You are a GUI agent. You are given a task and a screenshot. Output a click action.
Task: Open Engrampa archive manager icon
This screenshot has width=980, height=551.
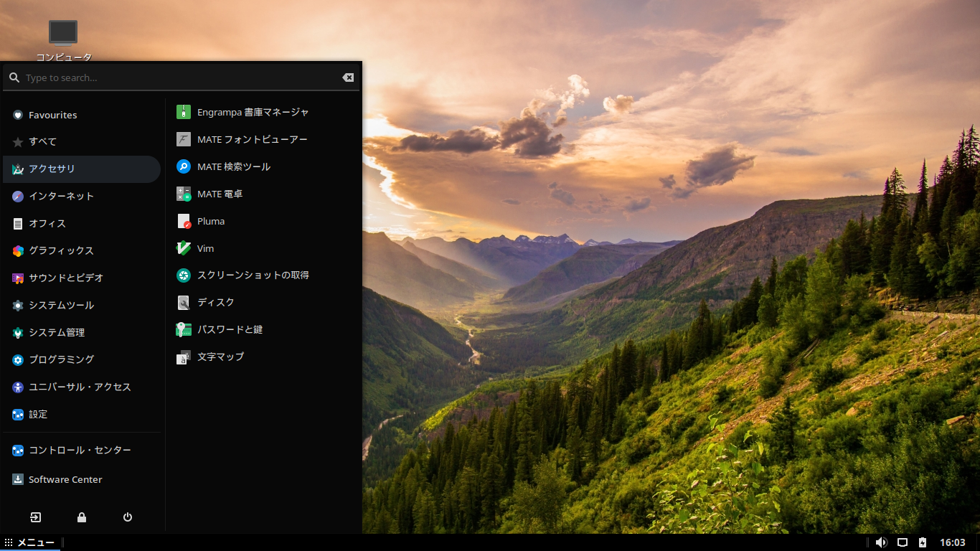(x=184, y=112)
